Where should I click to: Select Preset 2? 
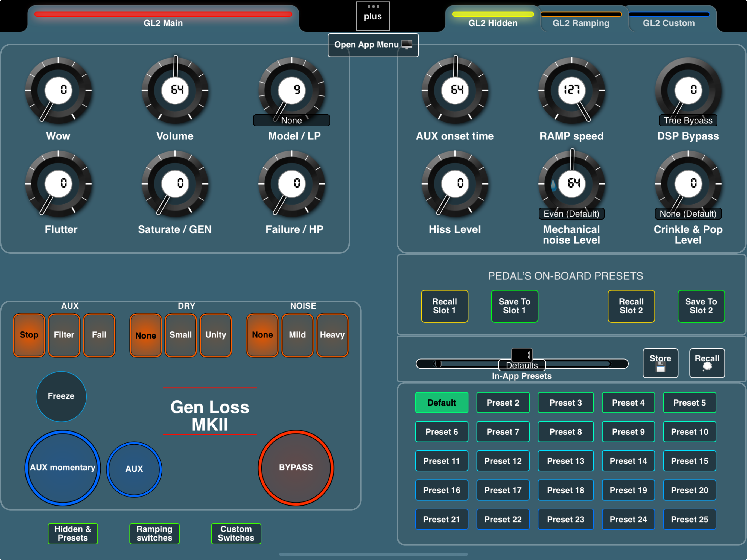coord(503,402)
